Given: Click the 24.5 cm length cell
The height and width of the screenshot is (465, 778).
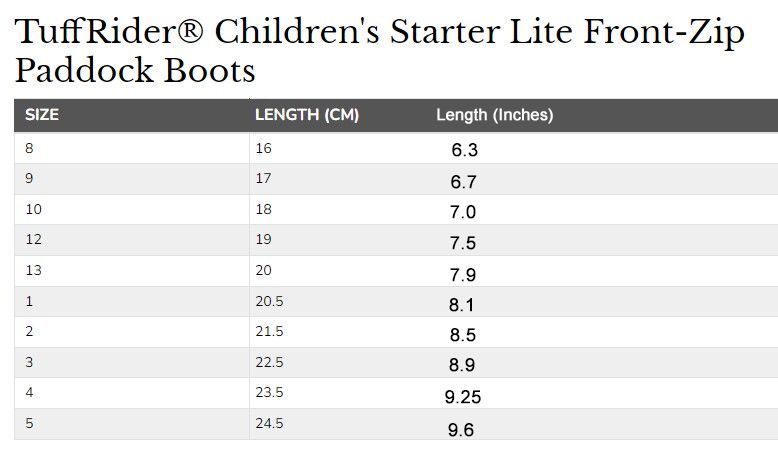Looking at the screenshot, I should pos(269,423).
